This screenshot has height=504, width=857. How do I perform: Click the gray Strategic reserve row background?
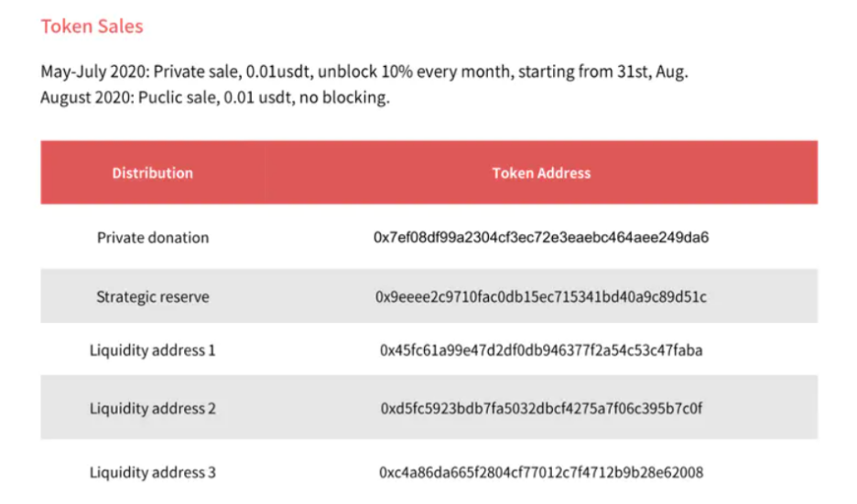coord(429,296)
